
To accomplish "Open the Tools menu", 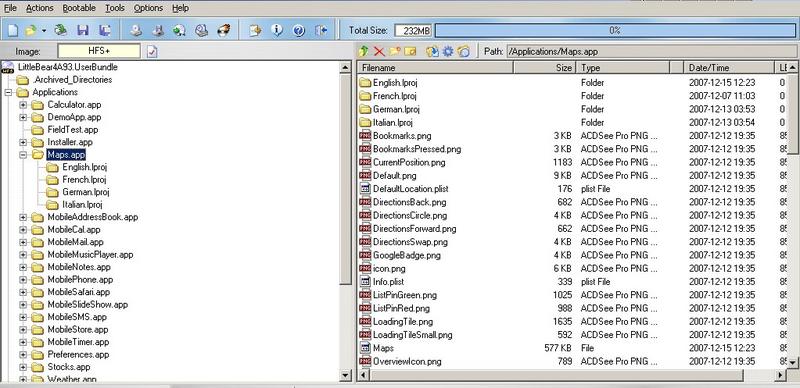I will click(115, 8).
